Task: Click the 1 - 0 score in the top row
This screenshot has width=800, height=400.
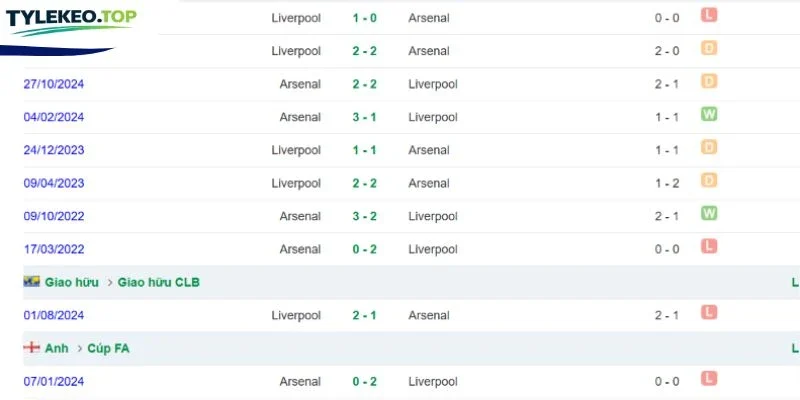Action: [x=364, y=18]
